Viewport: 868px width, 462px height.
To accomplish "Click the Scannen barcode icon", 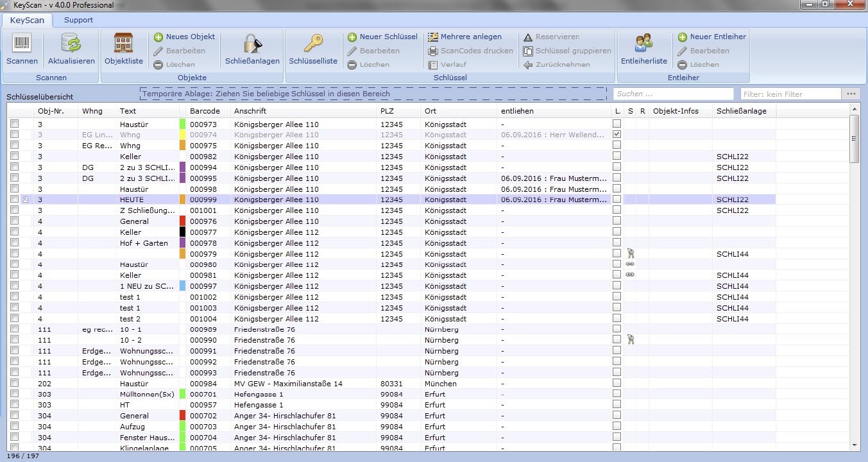I will (x=22, y=44).
